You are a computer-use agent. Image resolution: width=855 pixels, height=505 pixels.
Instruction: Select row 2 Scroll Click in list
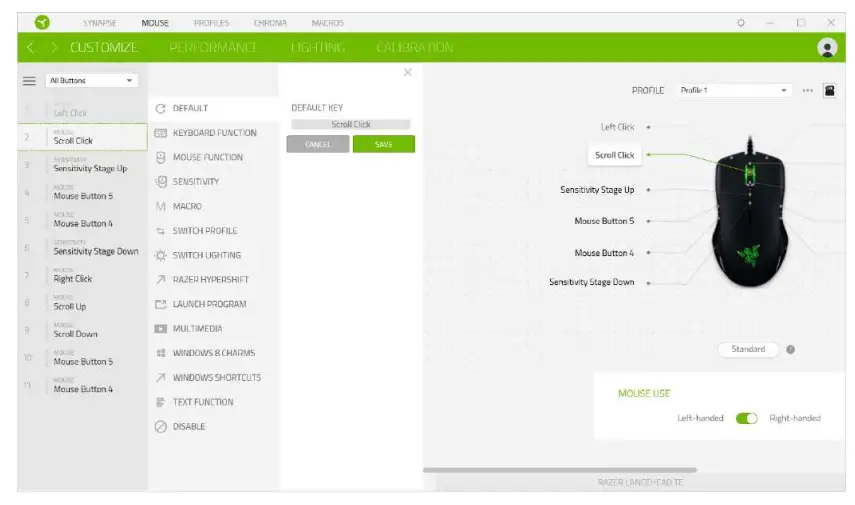point(83,137)
